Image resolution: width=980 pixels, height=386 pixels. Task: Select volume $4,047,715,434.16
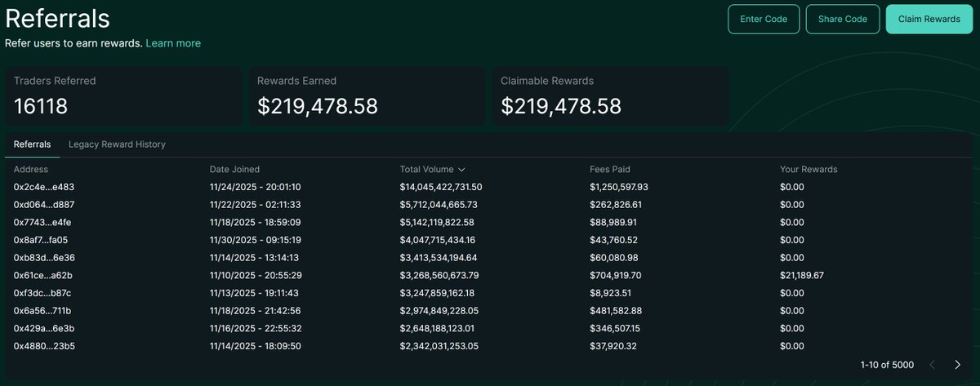click(x=438, y=240)
